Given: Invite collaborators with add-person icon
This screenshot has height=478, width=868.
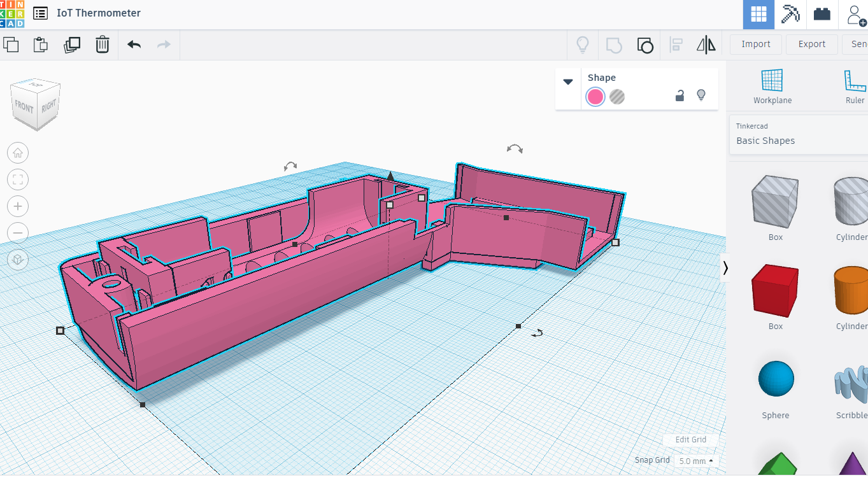Looking at the screenshot, I should tap(855, 15).
